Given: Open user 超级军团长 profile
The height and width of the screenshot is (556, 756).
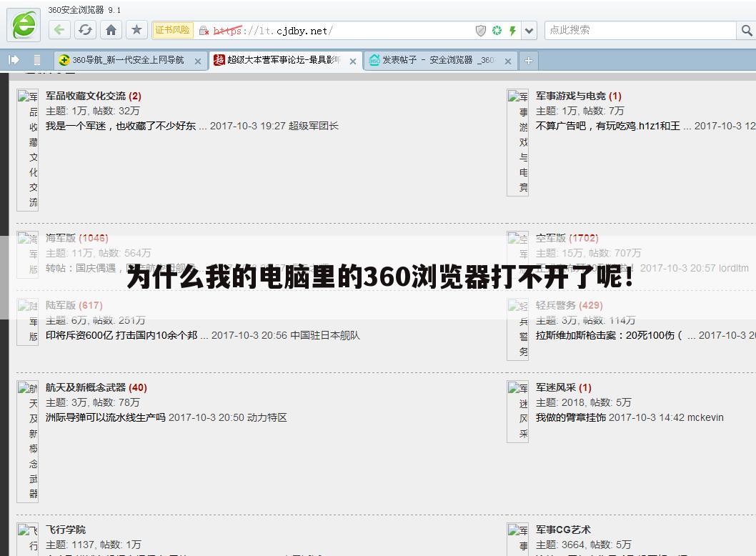Looking at the screenshot, I should (x=314, y=126).
